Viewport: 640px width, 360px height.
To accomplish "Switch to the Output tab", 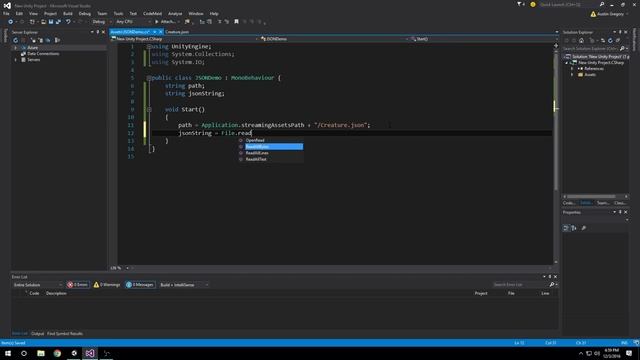I will click(38, 333).
